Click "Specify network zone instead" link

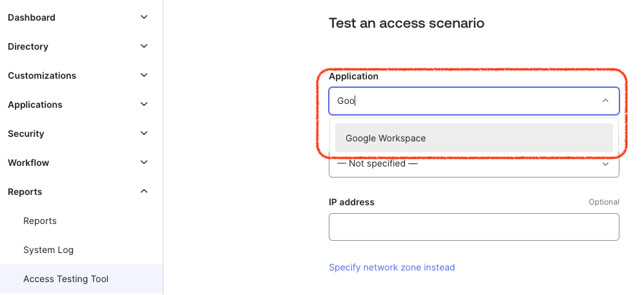click(391, 267)
